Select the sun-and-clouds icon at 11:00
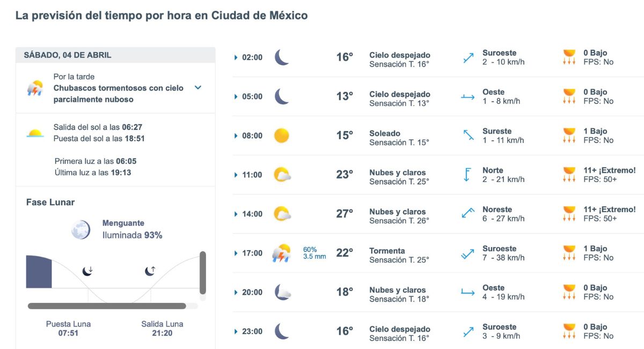Viewport: 644px width, 349px height. (281, 174)
